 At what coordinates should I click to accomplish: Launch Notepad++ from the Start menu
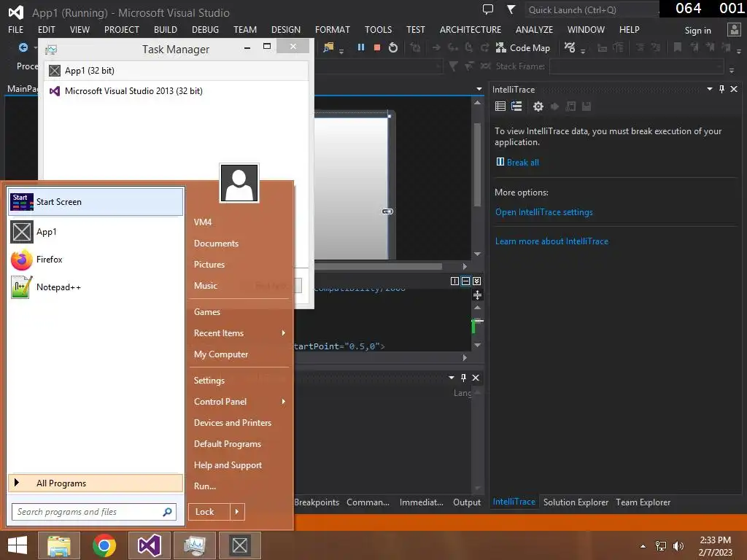[96, 287]
